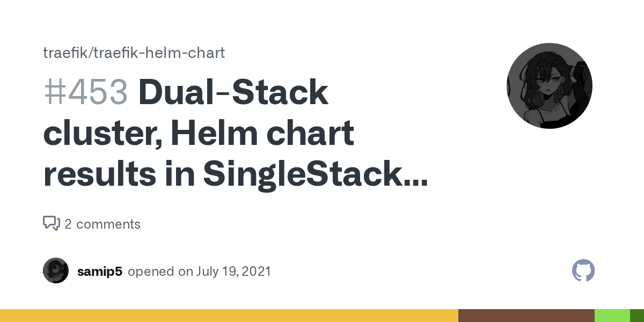The width and height of the screenshot is (644, 322).
Task: Visit the samip5 username
Action: click(x=100, y=272)
